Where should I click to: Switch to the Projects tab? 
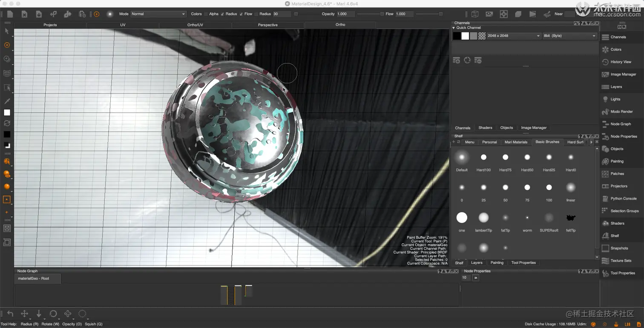(50, 25)
